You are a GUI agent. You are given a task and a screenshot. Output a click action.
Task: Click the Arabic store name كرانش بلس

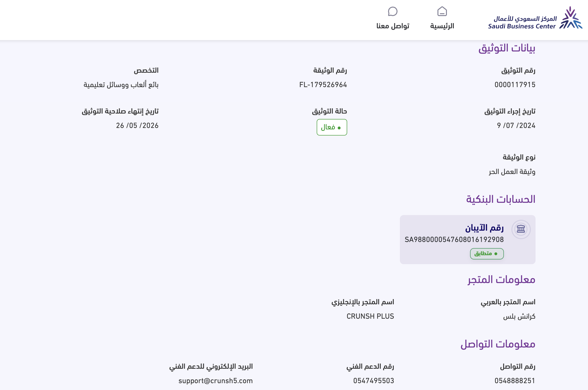pos(519,316)
